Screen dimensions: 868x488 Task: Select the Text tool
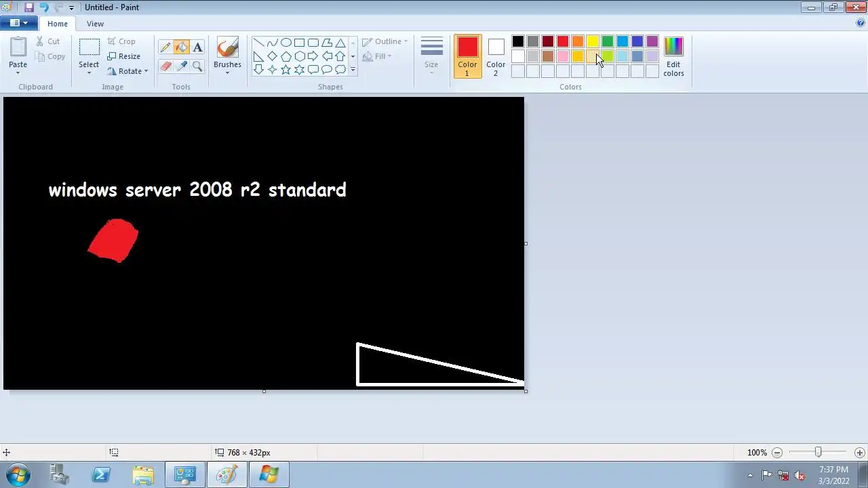(197, 47)
